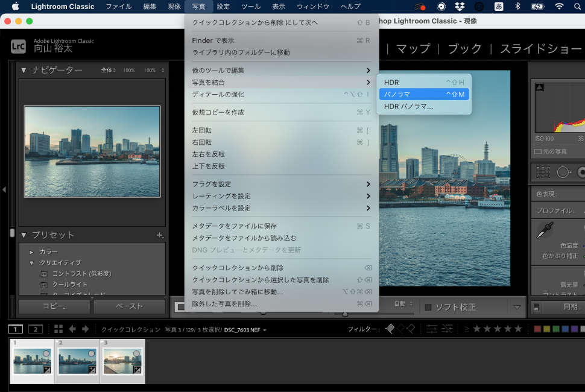Viewport: 585px width, 392px height.
Task: Open Wi-Fi status in the menu bar
Action: click(559, 7)
